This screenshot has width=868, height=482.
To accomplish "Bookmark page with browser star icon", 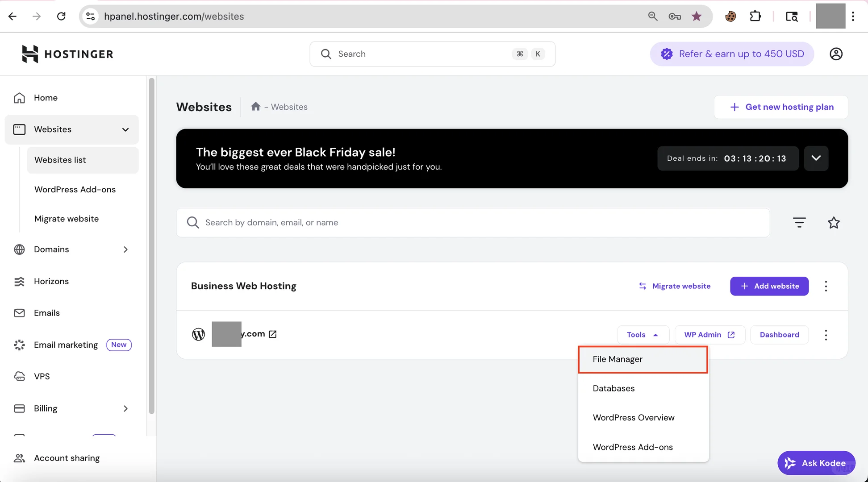I will [x=696, y=17].
